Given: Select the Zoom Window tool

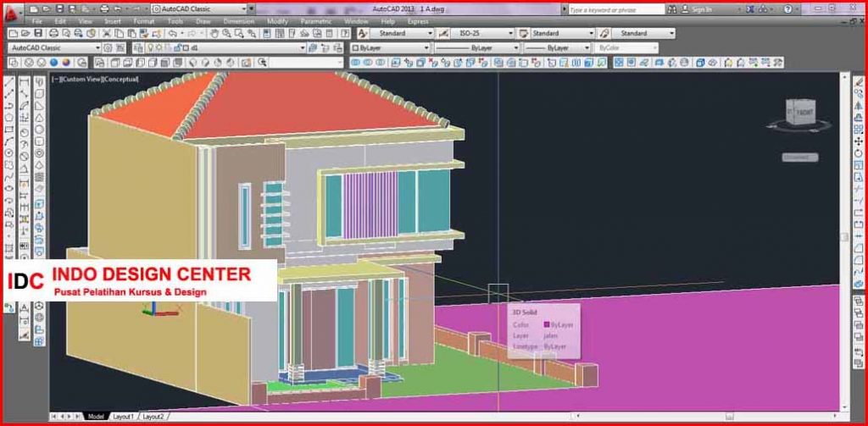Looking at the screenshot, I should coord(238,34).
